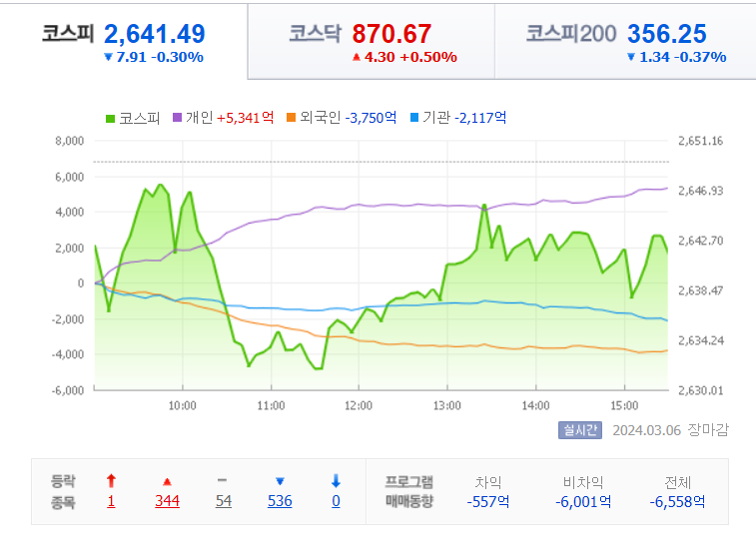This screenshot has width=756, height=553.
Task: Click the red rising triangle icon above 344
Action: pos(167,482)
